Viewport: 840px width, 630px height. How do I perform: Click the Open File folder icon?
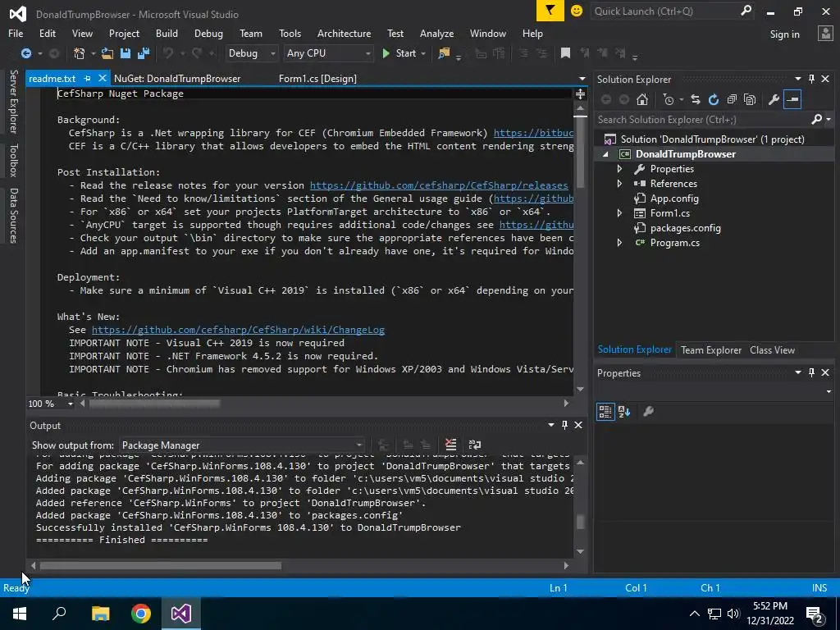[x=107, y=53]
